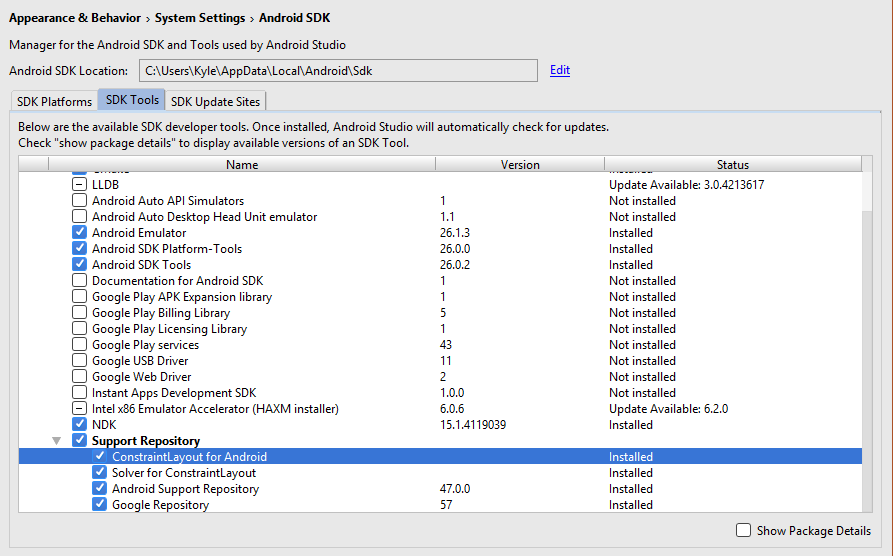Uncheck Google Repository checkbox
The width and height of the screenshot is (893, 556).
pyautogui.click(x=100, y=504)
